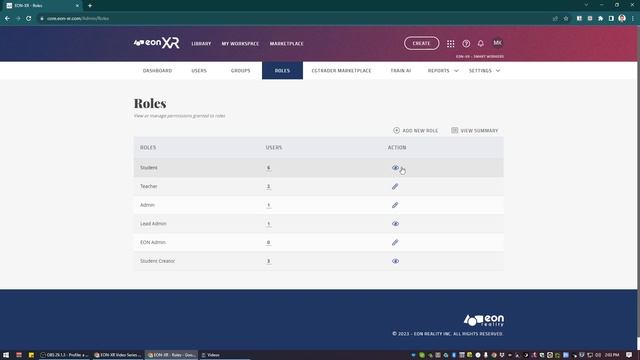Click the Student Creator role name
Image resolution: width=640 pixels, height=360 pixels.
[157, 261]
